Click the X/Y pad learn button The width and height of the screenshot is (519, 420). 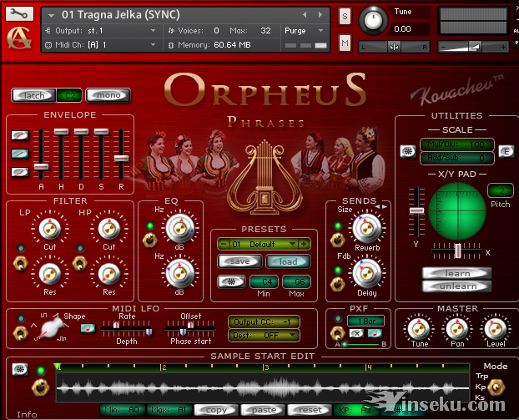457,273
